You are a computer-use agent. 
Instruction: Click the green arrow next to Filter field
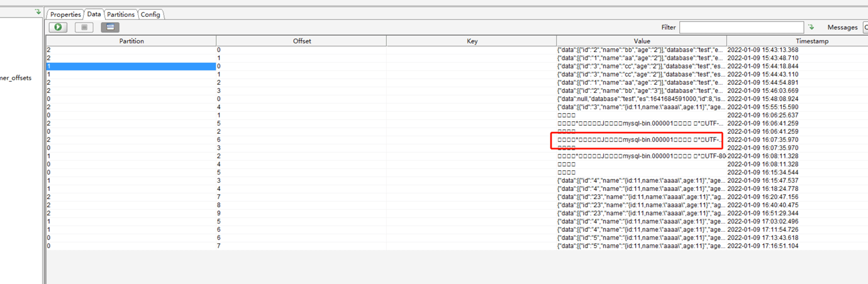811,27
